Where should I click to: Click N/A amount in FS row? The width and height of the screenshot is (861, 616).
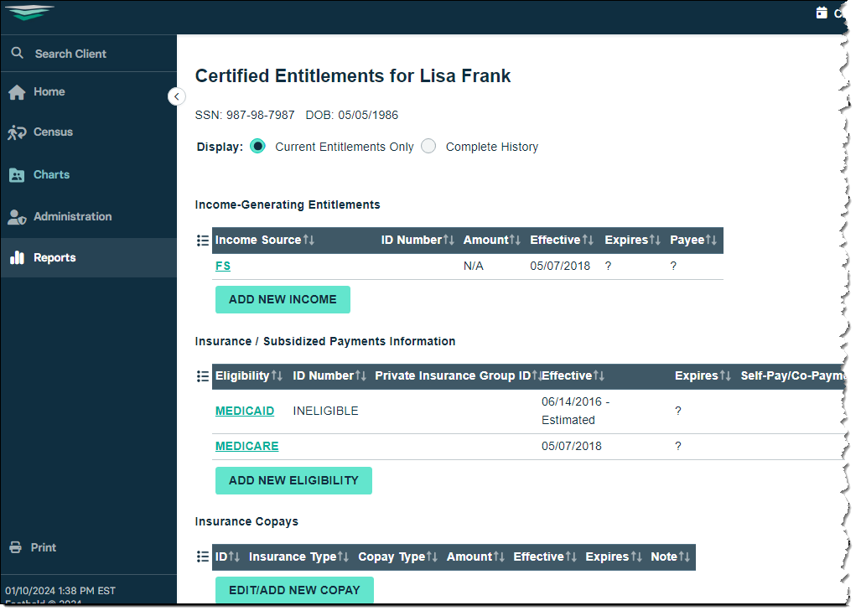pyautogui.click(x=474, y=267)
